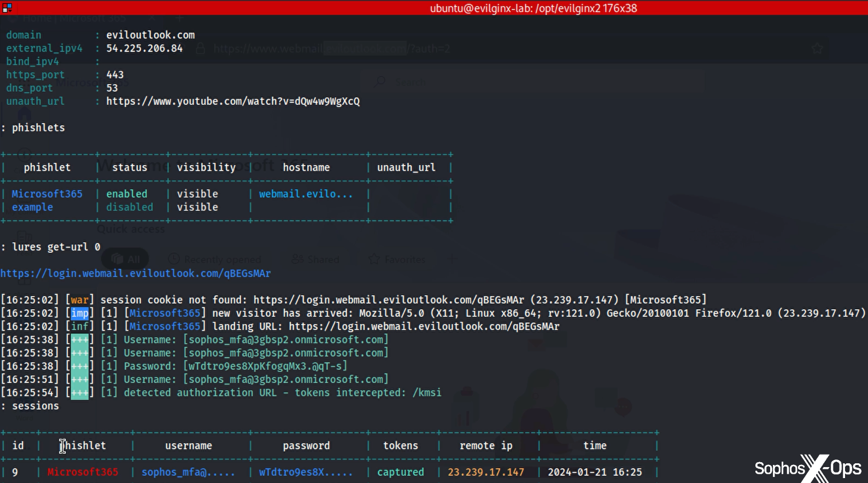Open the faded Shared tab

316,259
